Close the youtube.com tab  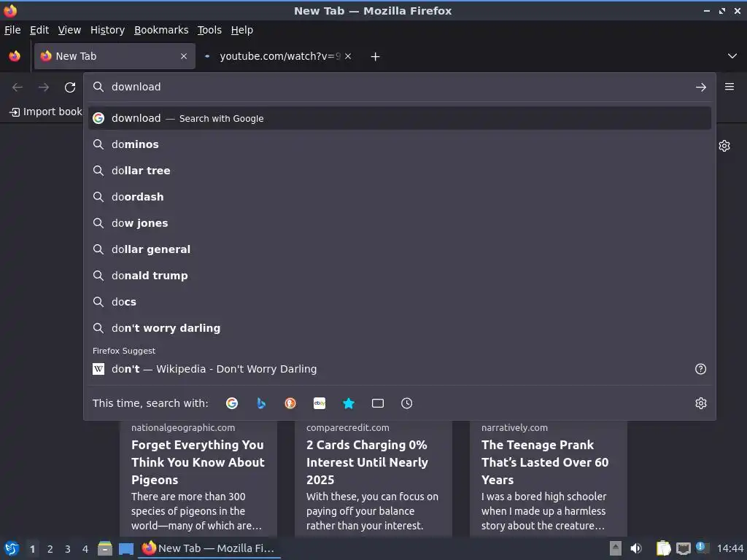(x=348, y=56)
